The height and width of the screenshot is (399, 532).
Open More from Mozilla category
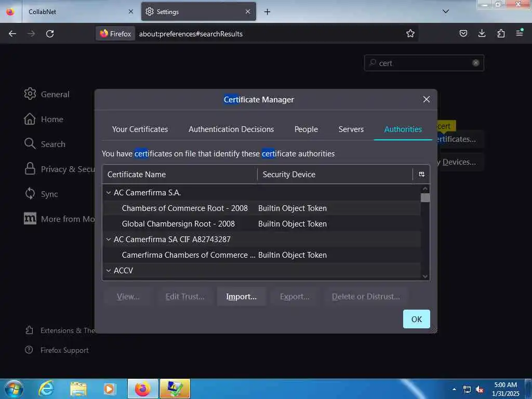pos(59,219)
